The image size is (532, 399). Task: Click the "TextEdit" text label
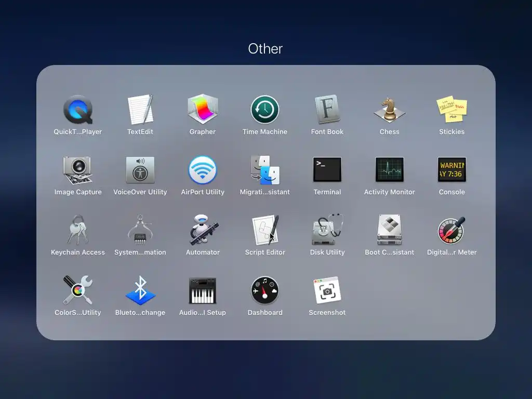140,131
